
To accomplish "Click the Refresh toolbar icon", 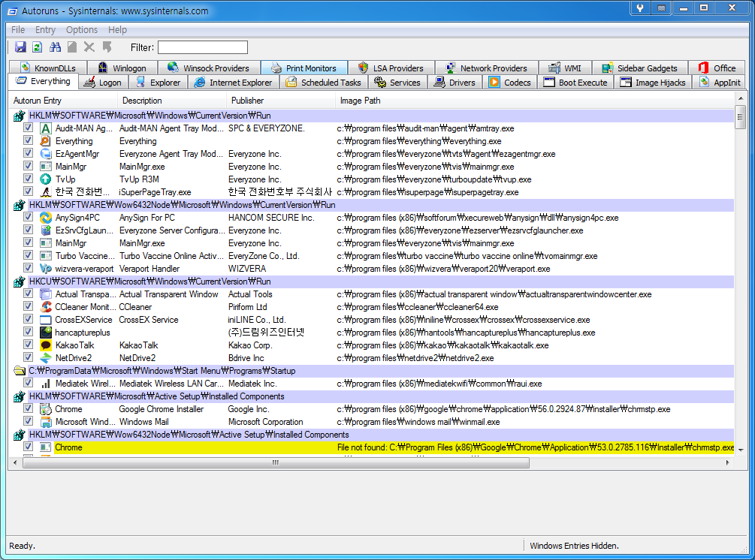I will 37,47.
